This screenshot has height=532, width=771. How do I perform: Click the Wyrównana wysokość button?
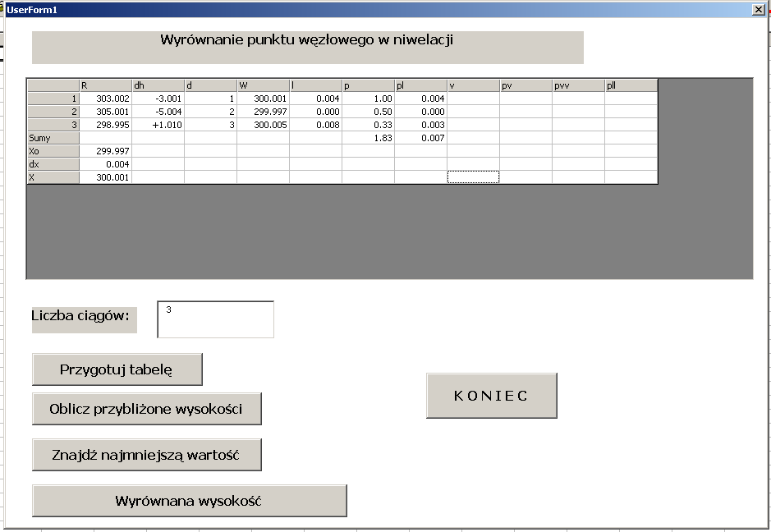point(190,501)
